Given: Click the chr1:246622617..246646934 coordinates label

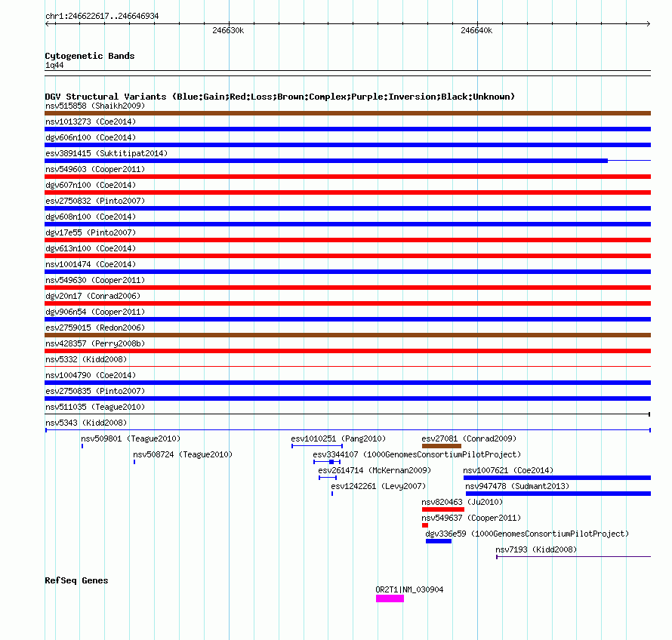Looking at the screenshot, I should [102, 17].
